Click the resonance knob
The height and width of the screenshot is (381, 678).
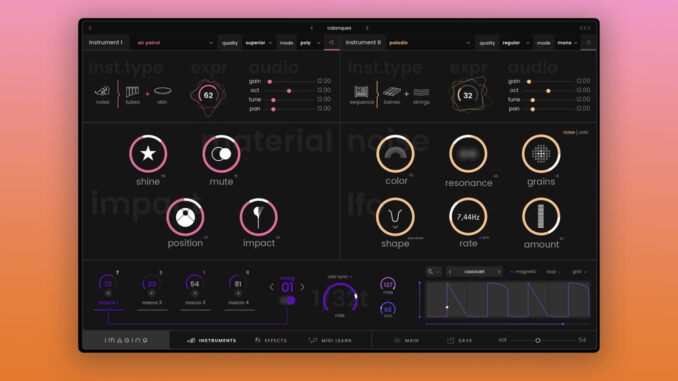[x=468, y=154]
